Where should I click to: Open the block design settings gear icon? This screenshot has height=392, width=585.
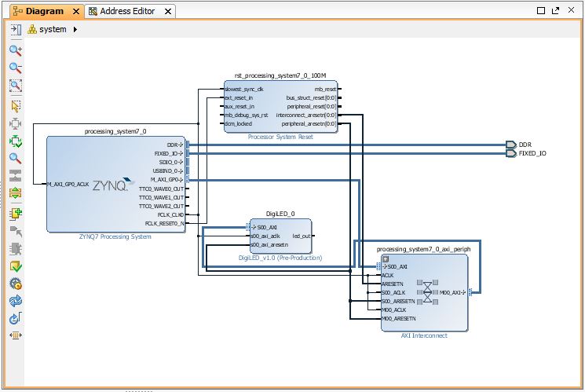(15, 284)
